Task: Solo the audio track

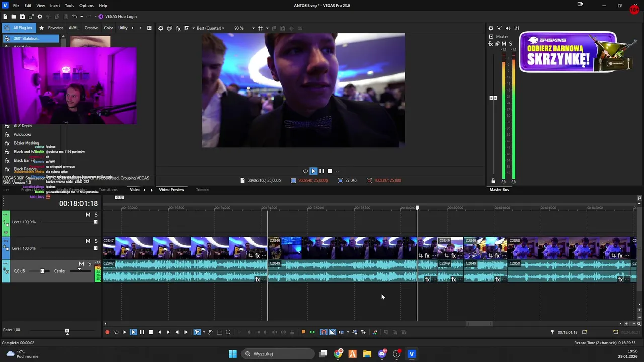Action: click(x=90, y=264)
